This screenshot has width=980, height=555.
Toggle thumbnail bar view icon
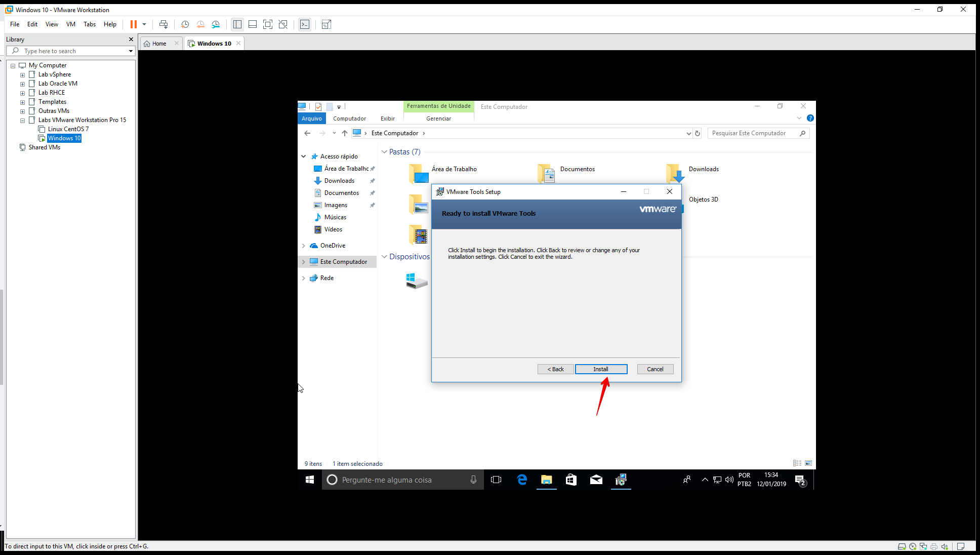(x=253, y=24)
